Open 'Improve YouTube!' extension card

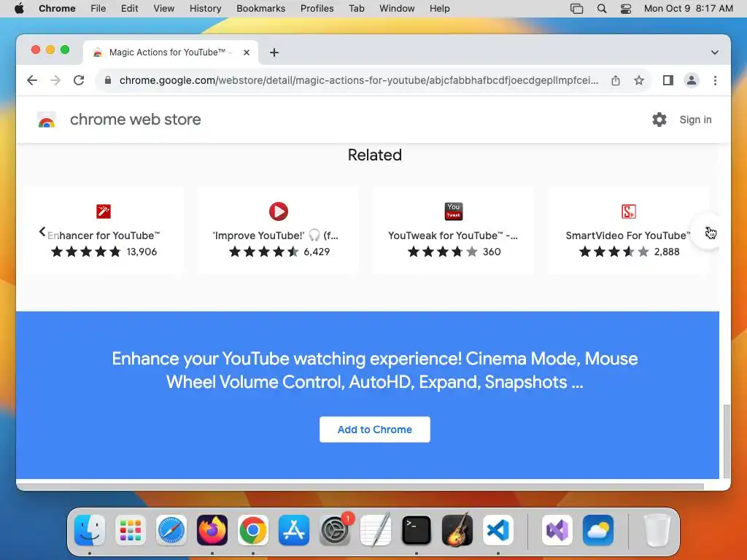278,230
